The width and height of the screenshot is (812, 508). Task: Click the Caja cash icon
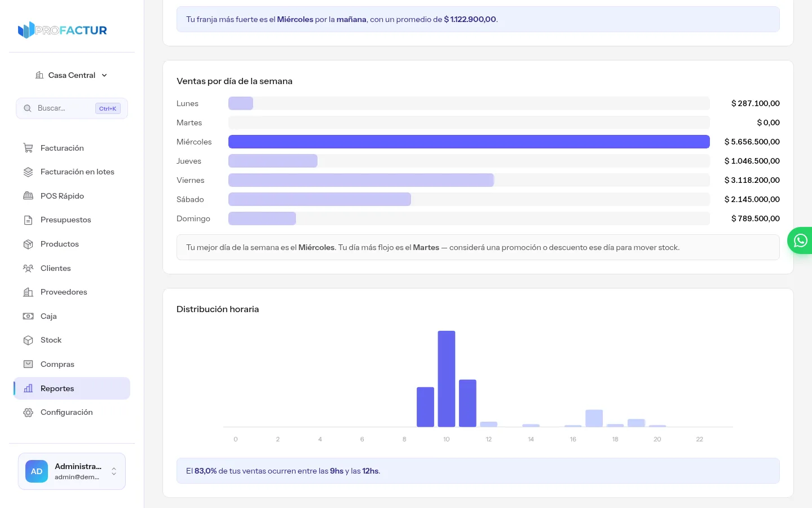pos(28,316)
